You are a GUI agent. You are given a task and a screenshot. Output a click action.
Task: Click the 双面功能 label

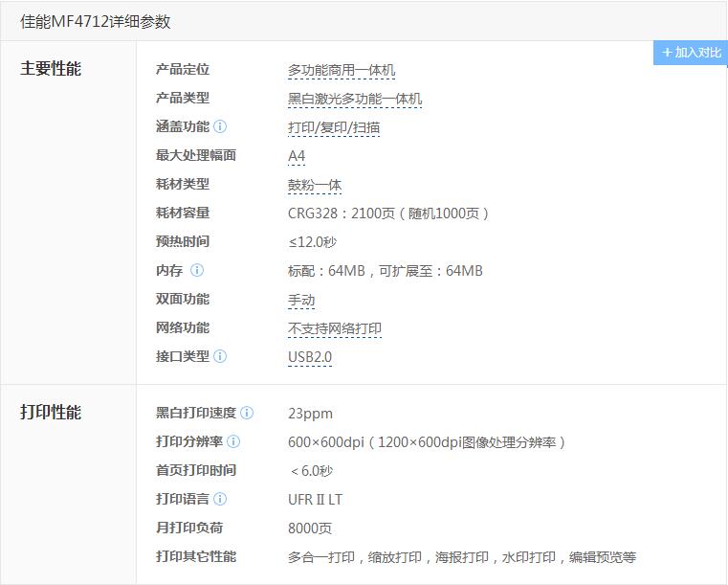(183, 299)
